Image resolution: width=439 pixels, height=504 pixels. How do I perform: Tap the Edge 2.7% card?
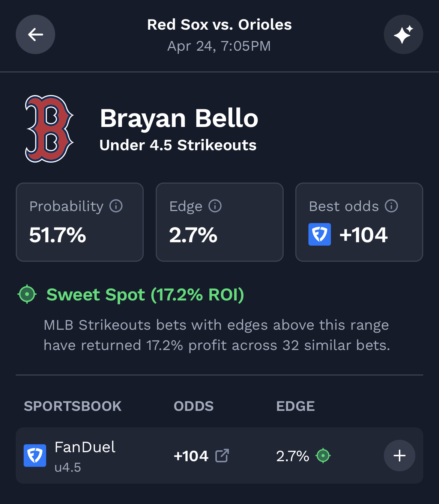(x=219, y=222)
